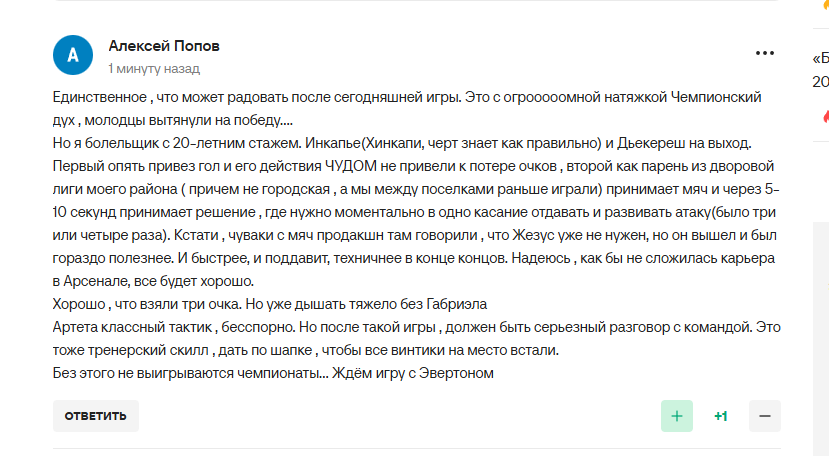This screenshot has height=456, width=829.
Task: Open the three-dots comment options menu
Action: 764,53
